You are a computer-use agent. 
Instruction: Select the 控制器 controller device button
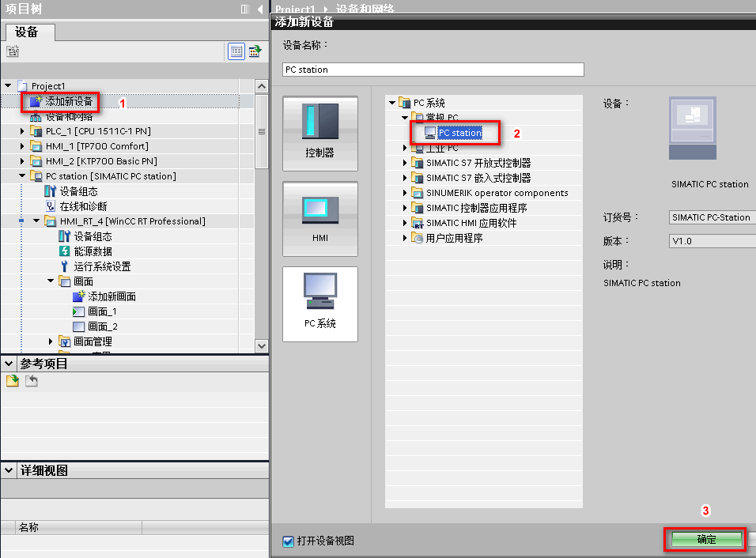tap(320, 134)
